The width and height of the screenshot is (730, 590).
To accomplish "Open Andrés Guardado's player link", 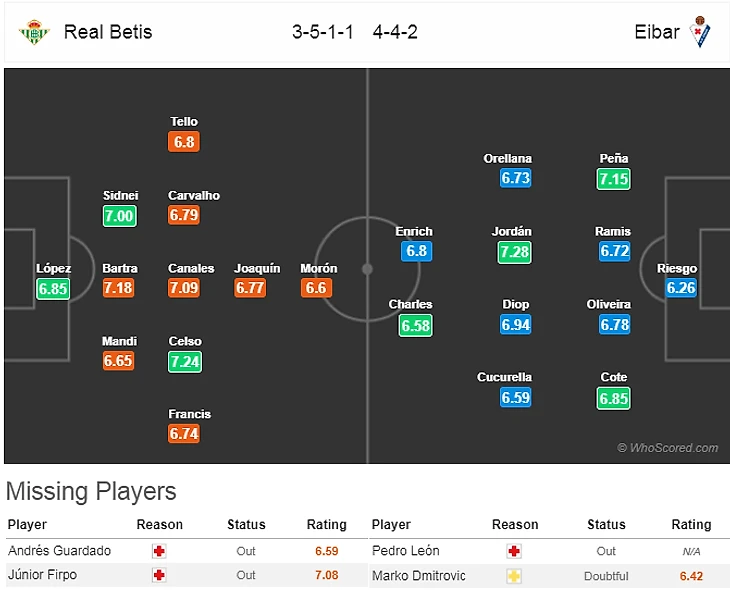I will pos(59,551).
